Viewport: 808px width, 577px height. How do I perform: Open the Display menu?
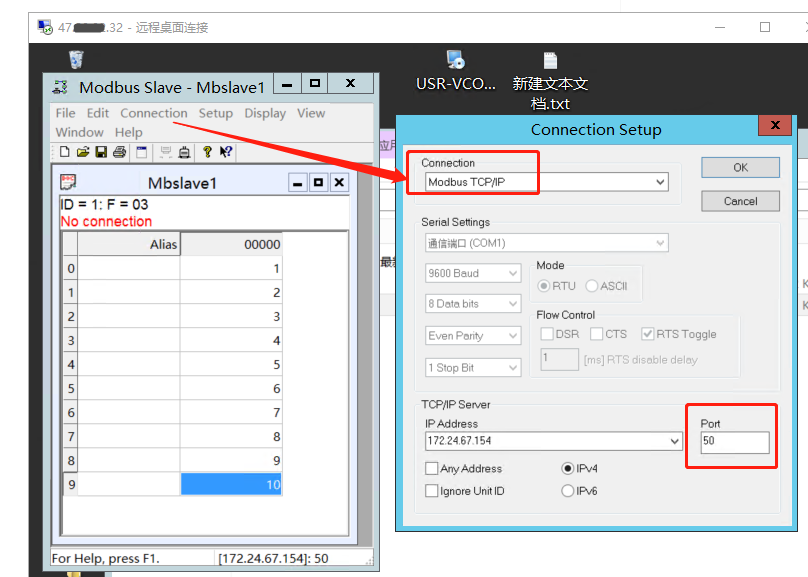pyautogui.click(x=265, y=113)
